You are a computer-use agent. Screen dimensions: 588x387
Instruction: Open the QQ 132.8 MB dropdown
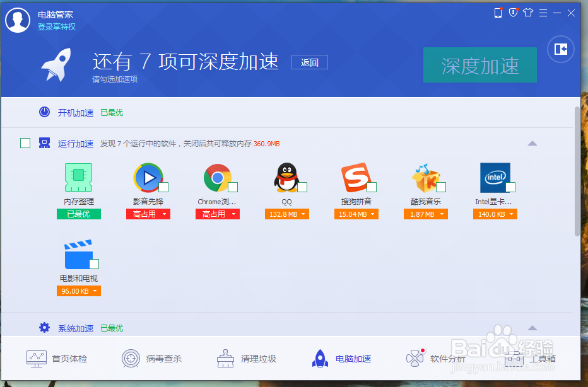tap(287, 214)
